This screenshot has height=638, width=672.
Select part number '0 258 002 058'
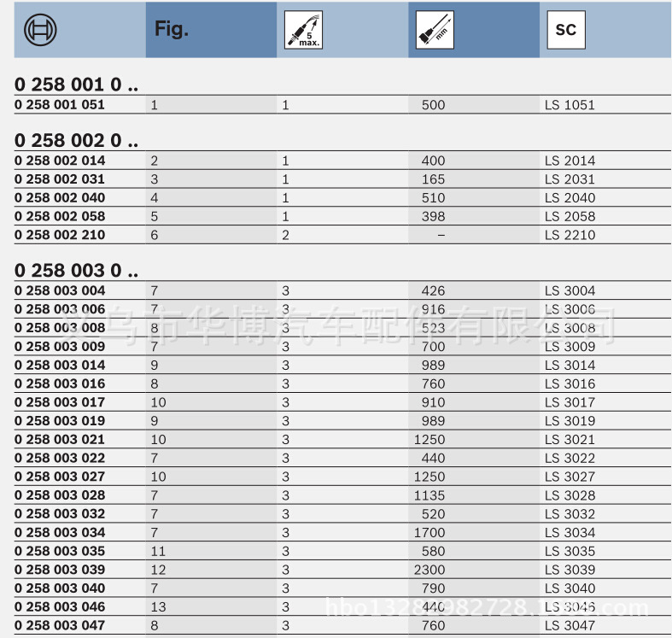[60, 216]
